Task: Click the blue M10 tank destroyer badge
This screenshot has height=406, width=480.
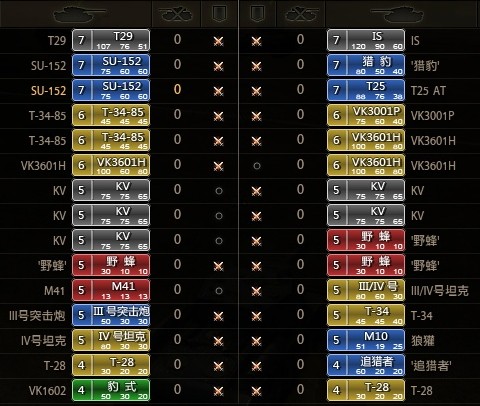Action: (x=366, y=340)
